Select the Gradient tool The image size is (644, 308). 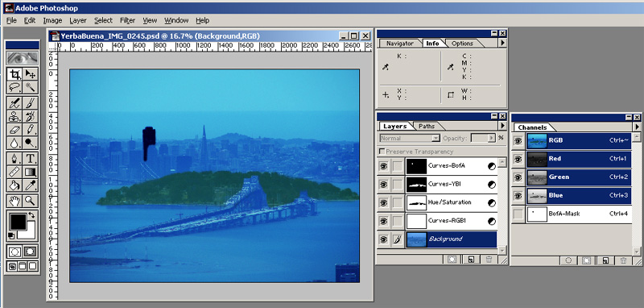coord(31,173)
